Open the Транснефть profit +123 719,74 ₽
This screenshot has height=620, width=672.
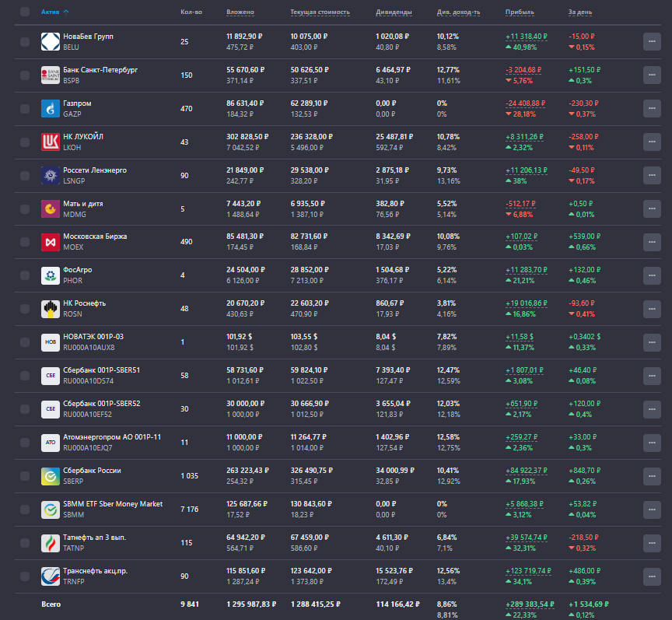tap(528, 571)
